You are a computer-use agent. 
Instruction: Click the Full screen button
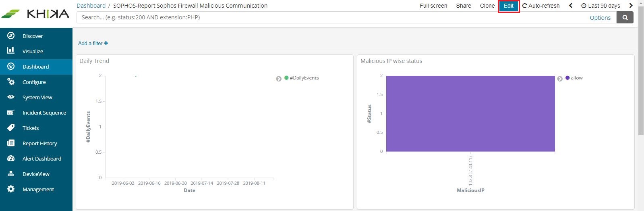[x=433, y=6]
